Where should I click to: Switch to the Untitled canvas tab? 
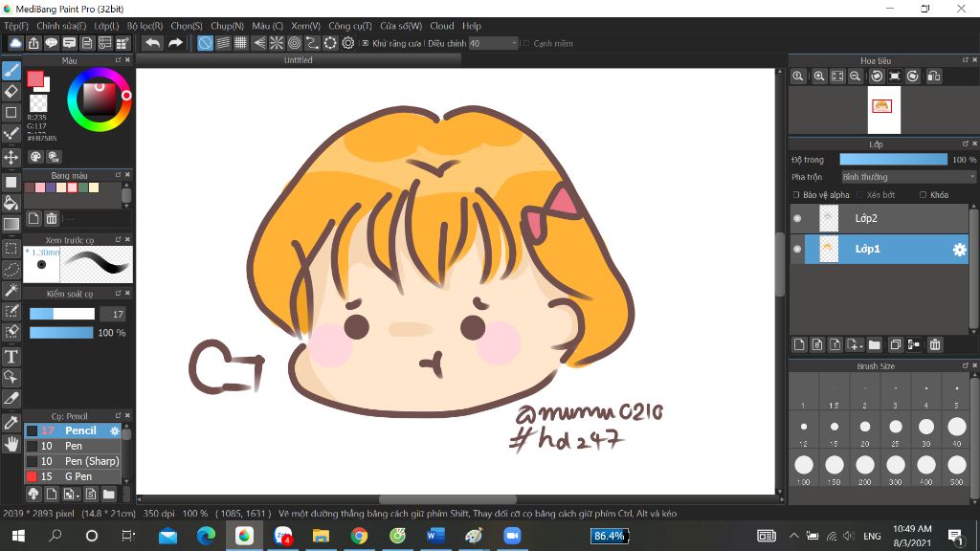[299, 60]
